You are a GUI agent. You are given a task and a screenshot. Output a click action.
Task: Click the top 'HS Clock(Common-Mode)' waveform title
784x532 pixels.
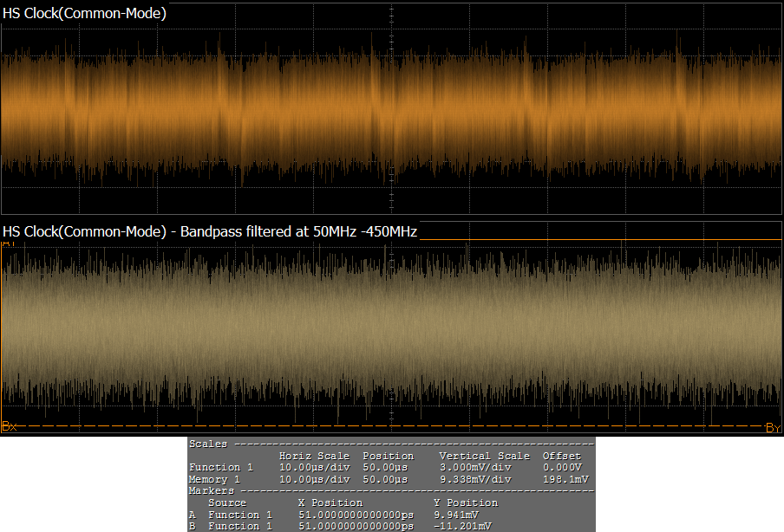point(85,14)
